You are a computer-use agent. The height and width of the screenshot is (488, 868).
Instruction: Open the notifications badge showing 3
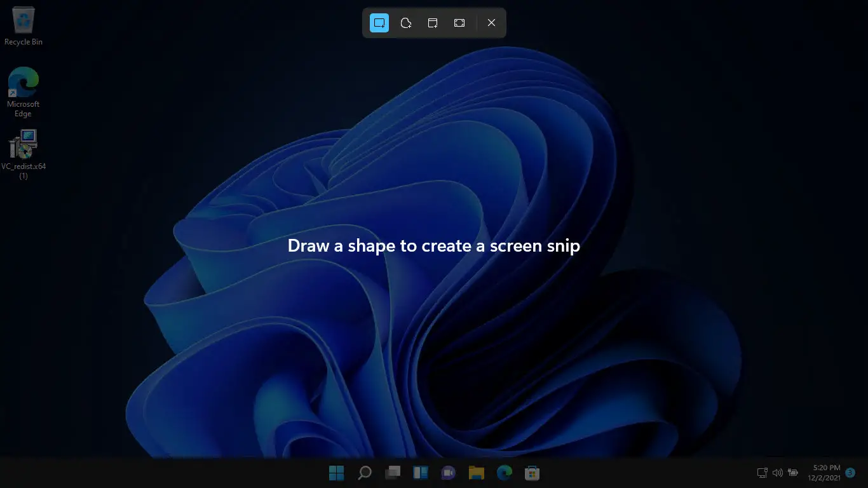point(851,473)
